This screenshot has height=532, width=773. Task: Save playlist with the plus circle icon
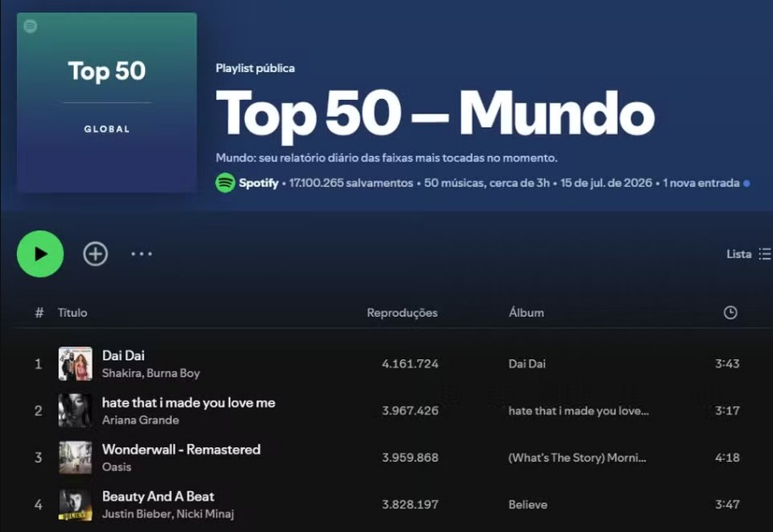point(95,253)
